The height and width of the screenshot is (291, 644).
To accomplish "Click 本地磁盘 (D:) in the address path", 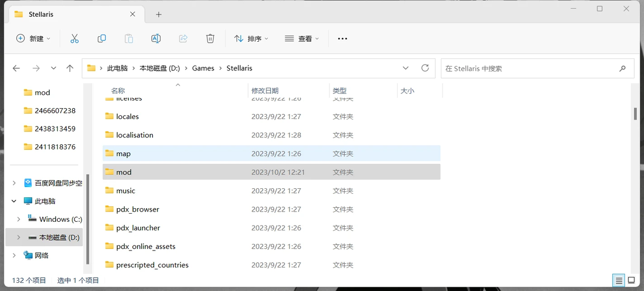I will [160, 68].
